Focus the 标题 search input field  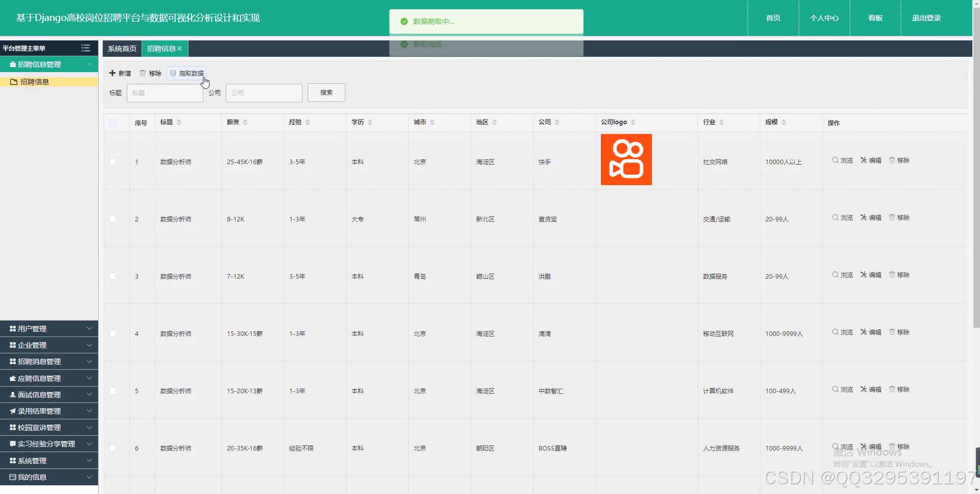pyautogui.click(x=165, y=93)
